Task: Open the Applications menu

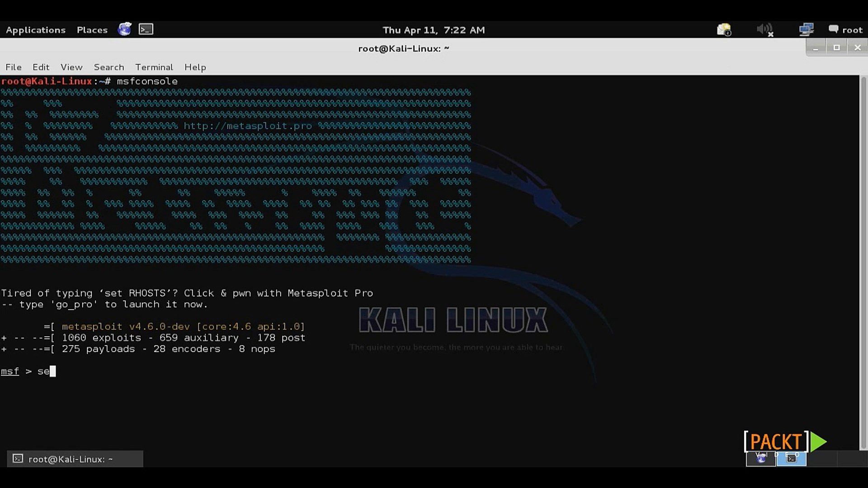Action: click(x=36, y=30)
